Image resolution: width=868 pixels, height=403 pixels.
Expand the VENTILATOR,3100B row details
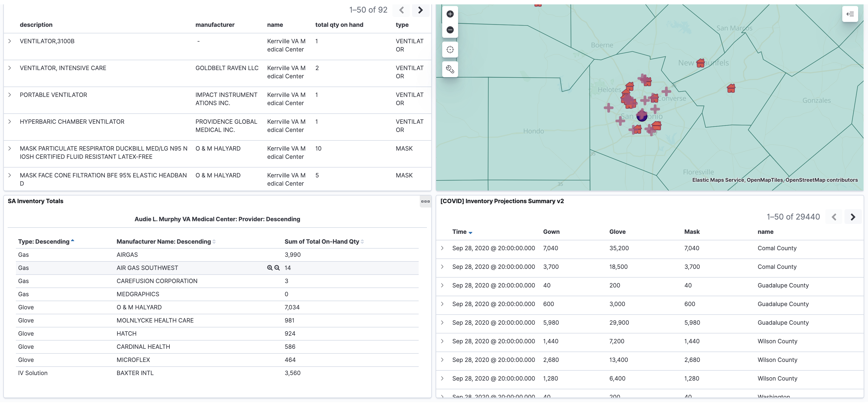tap(10, 41)
